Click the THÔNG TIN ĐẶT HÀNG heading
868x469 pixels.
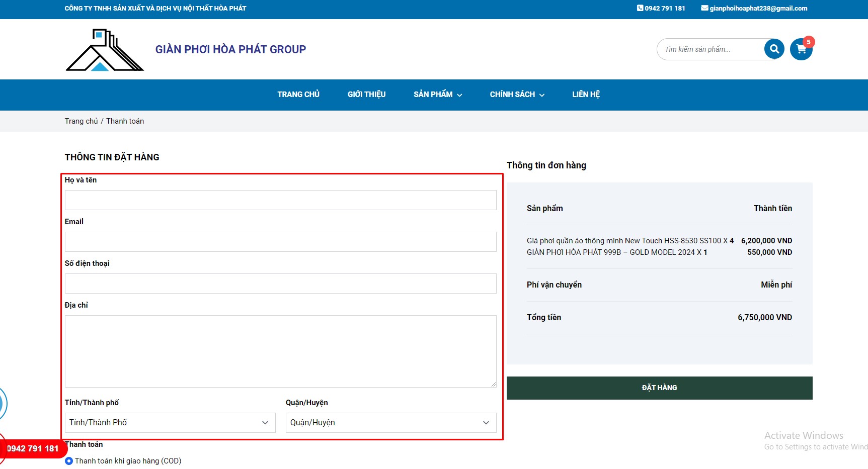click(x=112, y=157)
